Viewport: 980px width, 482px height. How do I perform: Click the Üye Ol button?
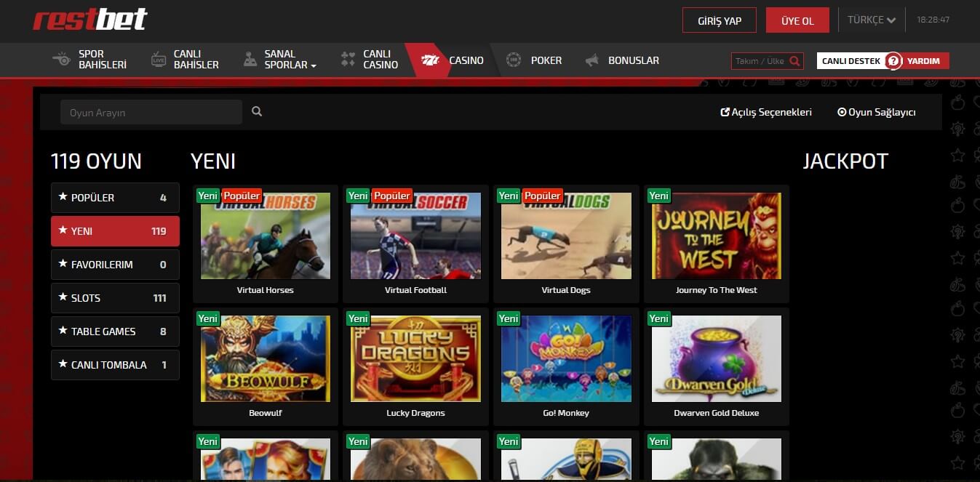click(x=797, y=20)
